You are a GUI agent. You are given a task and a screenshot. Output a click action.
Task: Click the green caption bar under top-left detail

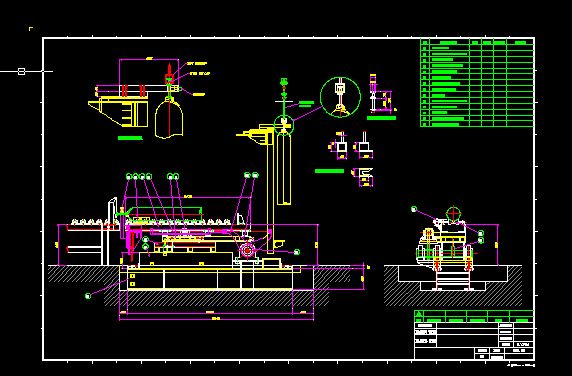pyautogui.click(x=130, y=138)
